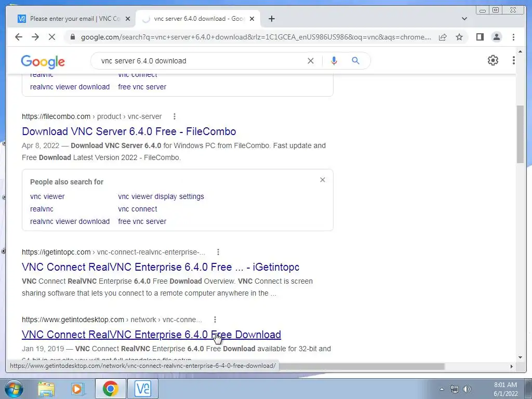532x399 pixels.
Task: Open the taskbar clock 8:01 AM
Action: [x=506, y=389]
